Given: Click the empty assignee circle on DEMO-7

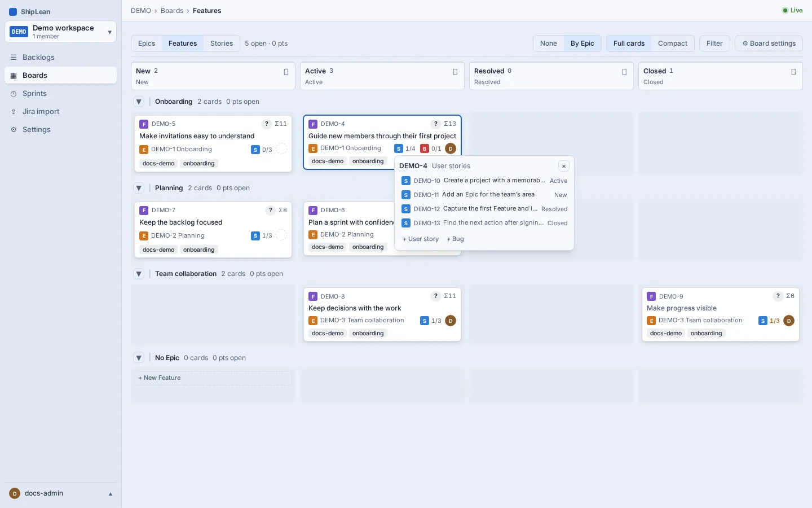Looking at the screenshot, I should (x=281, y=235).
